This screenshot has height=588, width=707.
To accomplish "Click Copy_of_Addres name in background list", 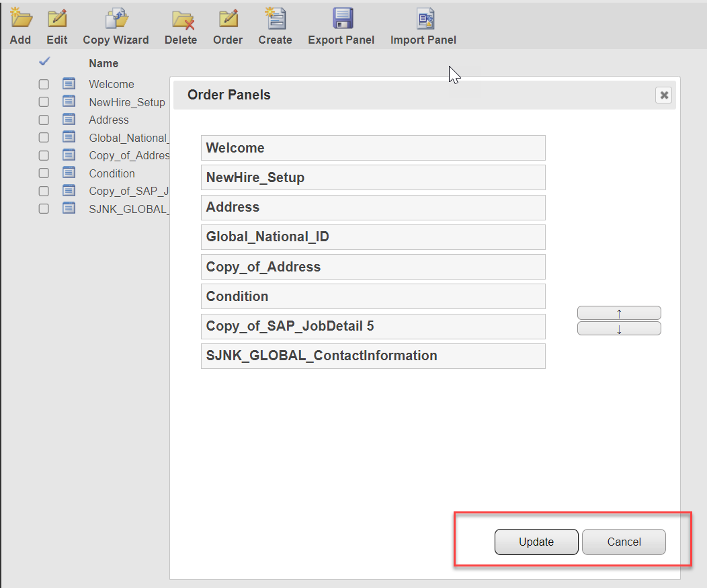I will pyautogui.click(x=129, y=155).
